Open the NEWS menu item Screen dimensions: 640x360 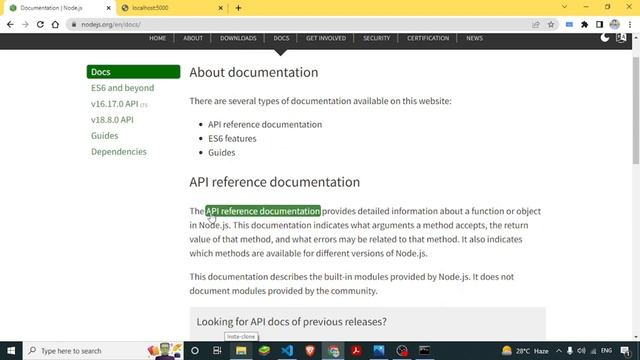475,38
